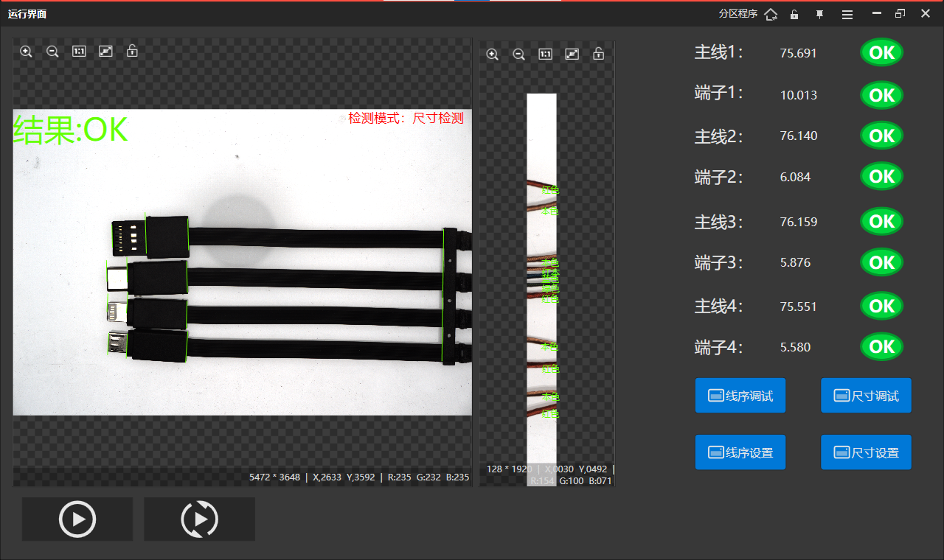Toggle the lock icon of main image view
Screen dimensions: 944x560
132,51
